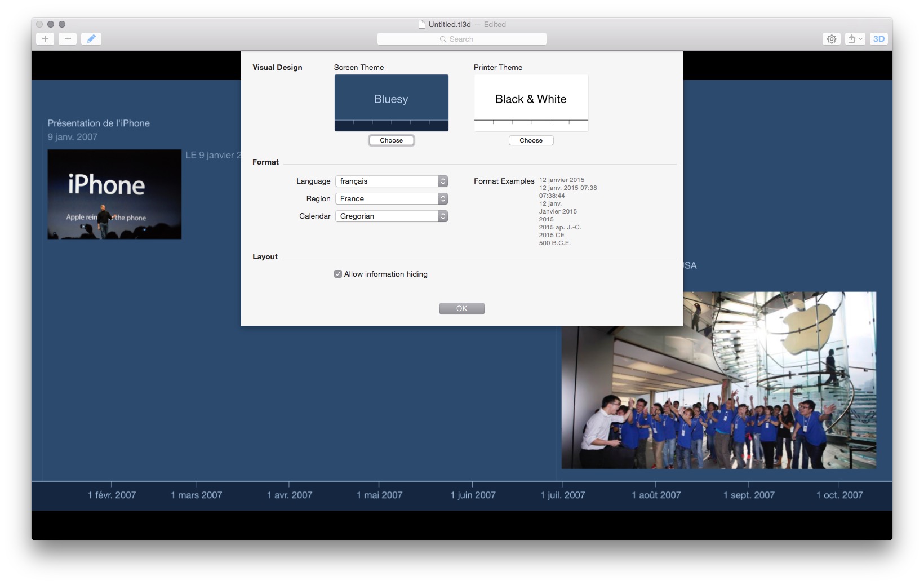The height and width of the screenshot is (585, 924).
Task: Choose a new Screen Theme
Action: pyautogui.click(x=392, y=140)
